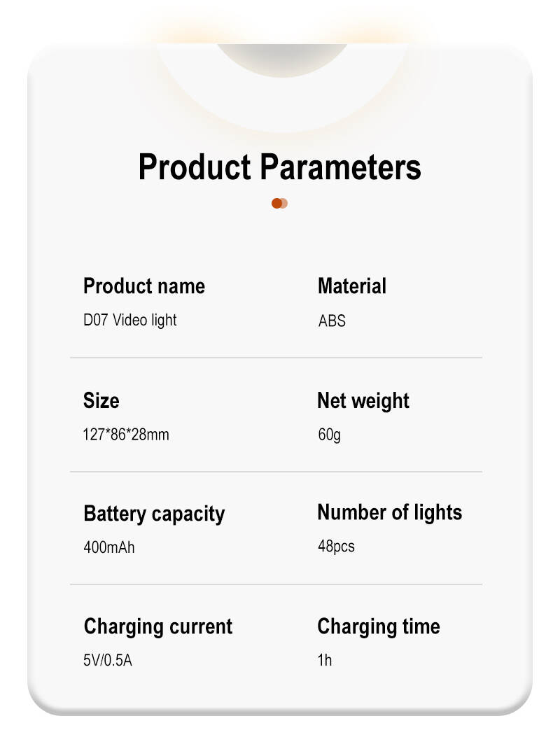Select the Number of lights label
This screenshot has width=560, height=751.
(390, 512)
